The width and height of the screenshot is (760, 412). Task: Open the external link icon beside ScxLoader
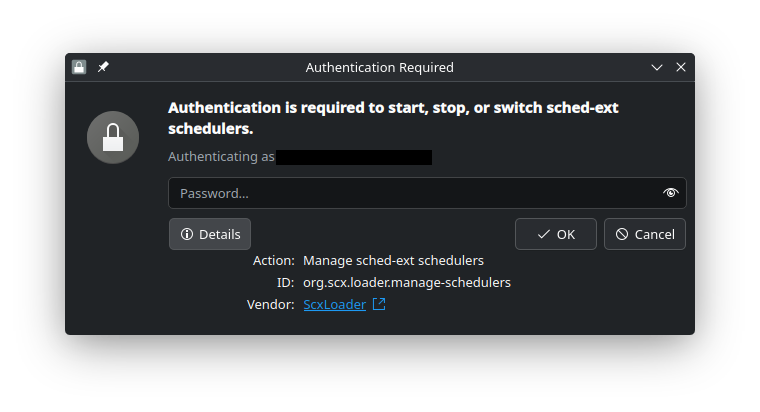point(379,304)
